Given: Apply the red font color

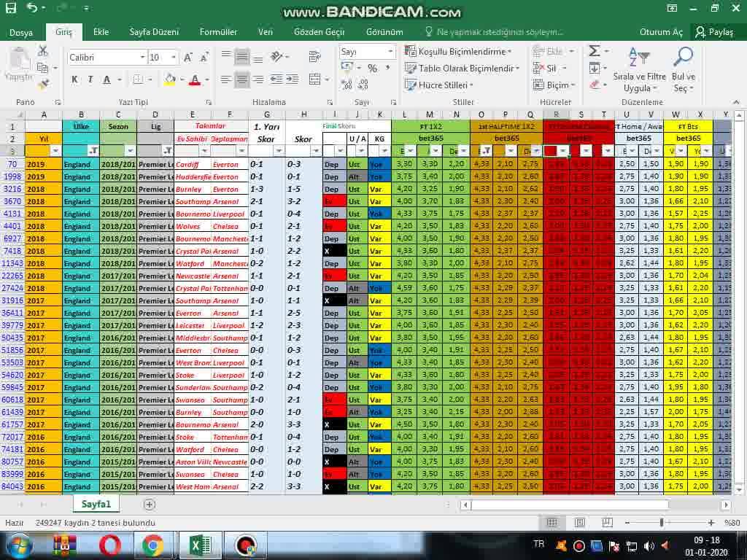Looking at the screenshot, I should (x=195, y=79).
